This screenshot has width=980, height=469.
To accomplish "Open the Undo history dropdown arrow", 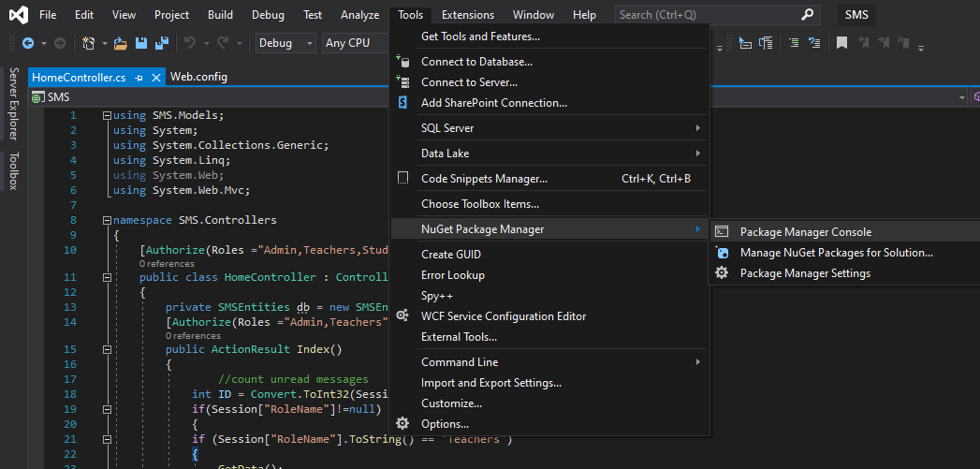I will click(206, 43).
